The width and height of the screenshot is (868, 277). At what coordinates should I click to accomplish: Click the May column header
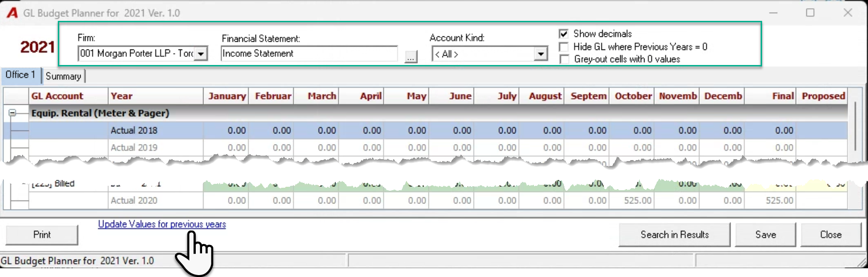tap(407, 96)
